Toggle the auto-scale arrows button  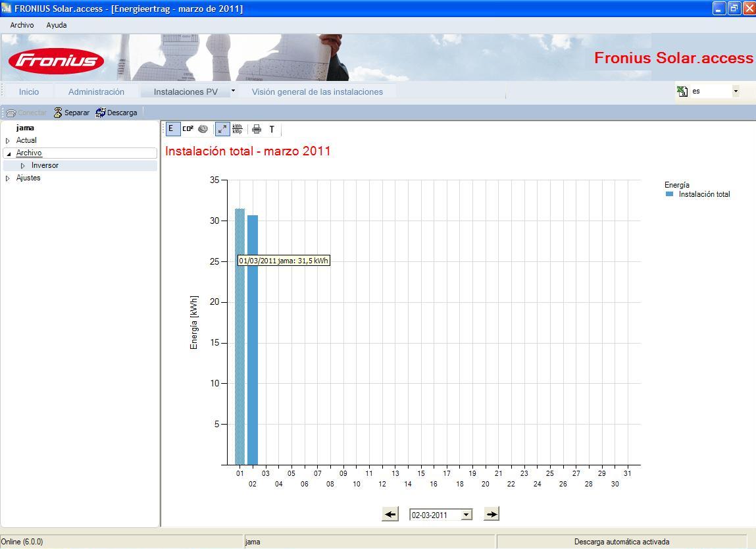pyautogui.click(x=222, y=129)
